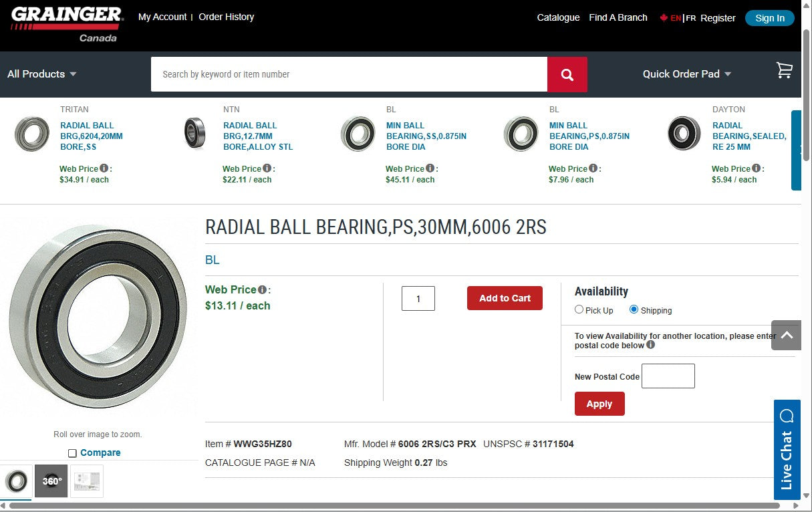Open My Account menu

tap(162, 17)
